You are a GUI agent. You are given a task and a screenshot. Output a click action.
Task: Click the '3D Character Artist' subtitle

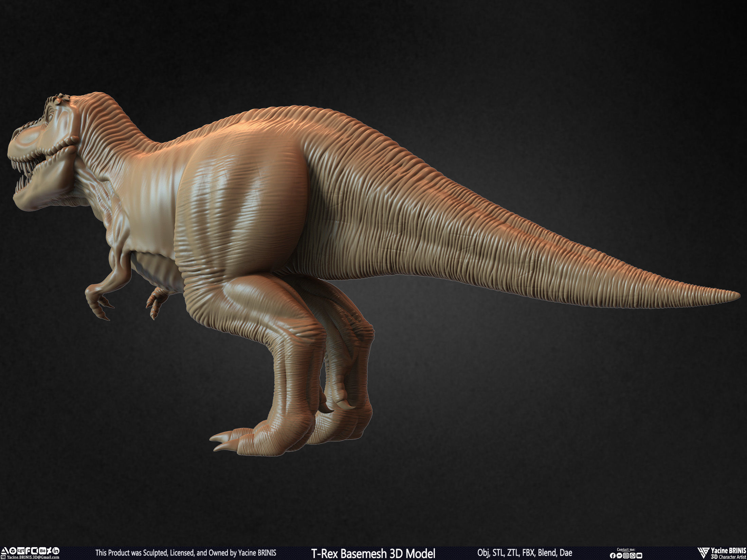pos(728,557)
